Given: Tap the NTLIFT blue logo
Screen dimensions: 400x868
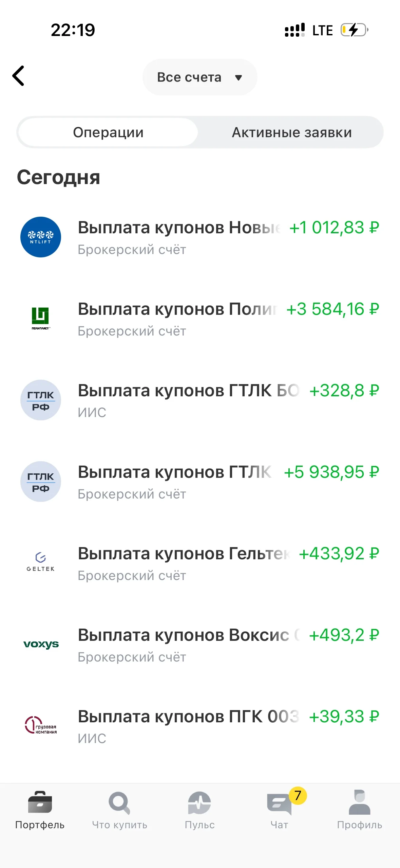Looking at the screenshot, I should pyautogui.click(x=41, y=237).
